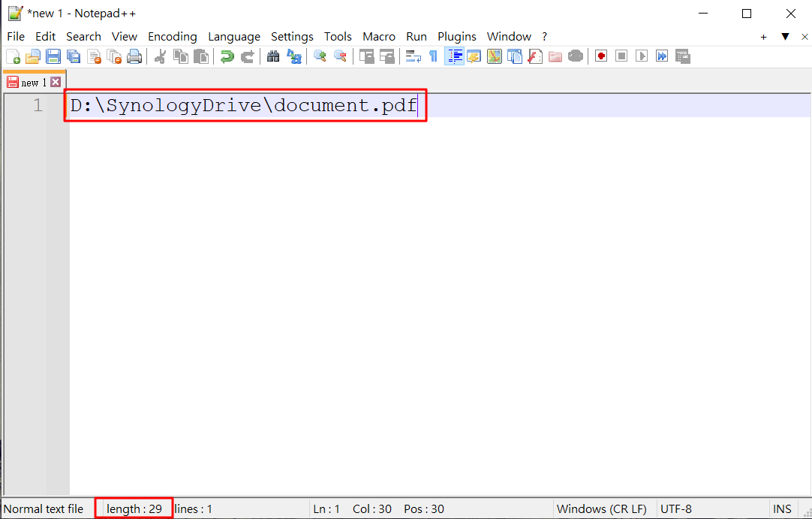Create a new file with the New icon

click(13, 56)
